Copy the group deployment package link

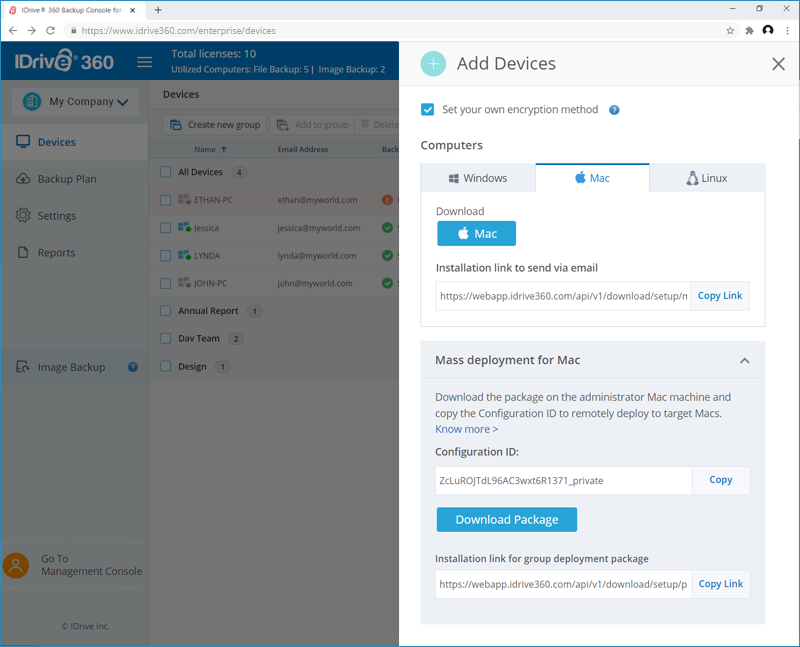tap(720, 584)
